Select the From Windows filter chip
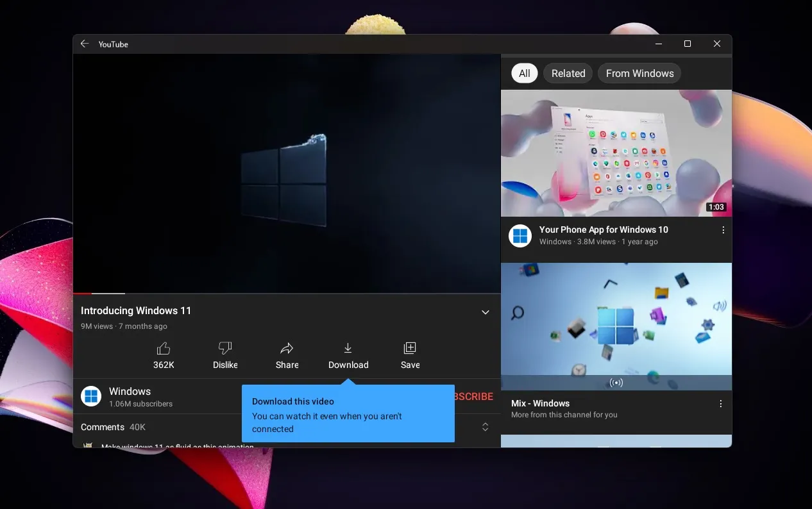Screen dimensions: 812x509 click(639, 74)
